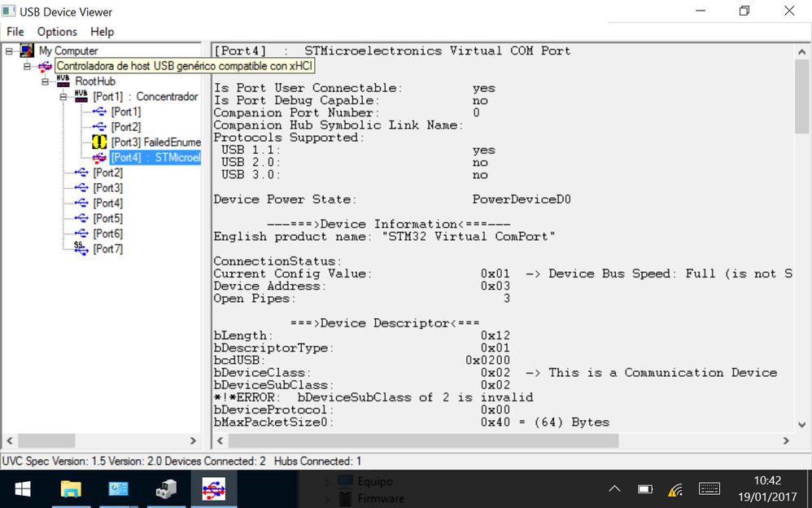The width and height of the screenshot is (812, 508).
Task: Select My Computer in the device tree
Action: [x=68, y=50]
